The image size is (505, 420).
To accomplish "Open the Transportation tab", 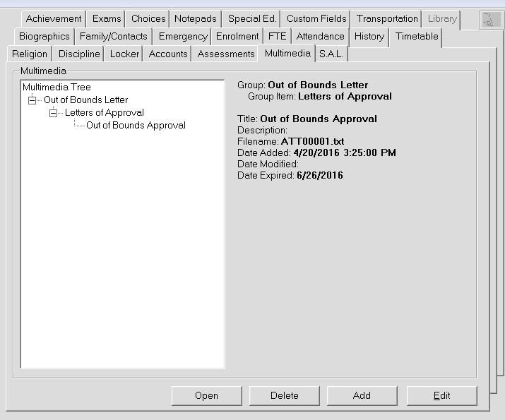I will 387,19.
